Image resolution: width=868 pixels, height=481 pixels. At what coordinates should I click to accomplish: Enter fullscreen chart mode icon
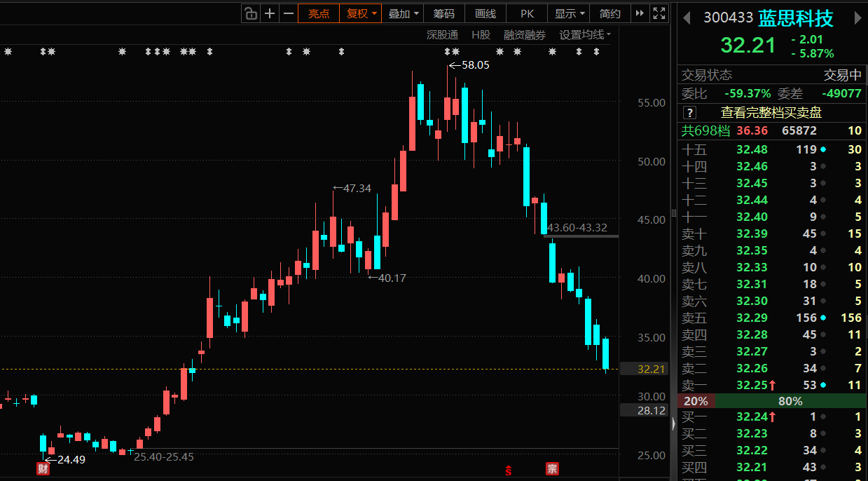[659, 13]
